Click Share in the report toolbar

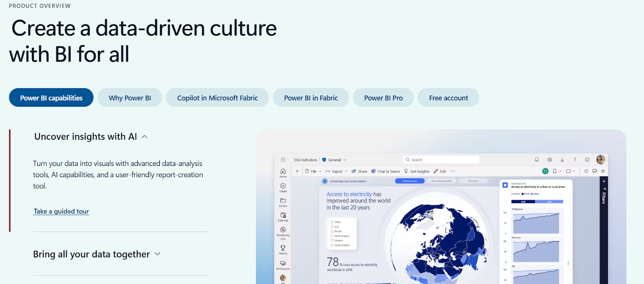pyautogui.click(x=359, y=171)
